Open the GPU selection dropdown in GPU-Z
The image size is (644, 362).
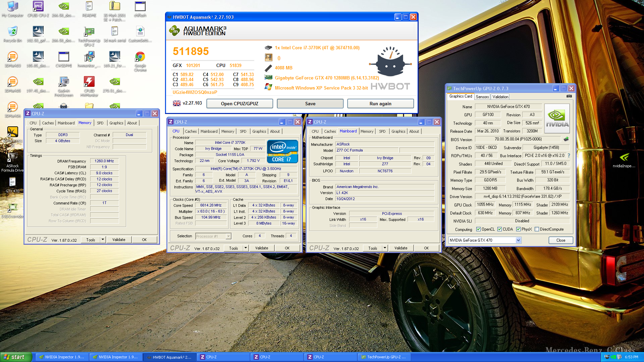tap(518, 240)
